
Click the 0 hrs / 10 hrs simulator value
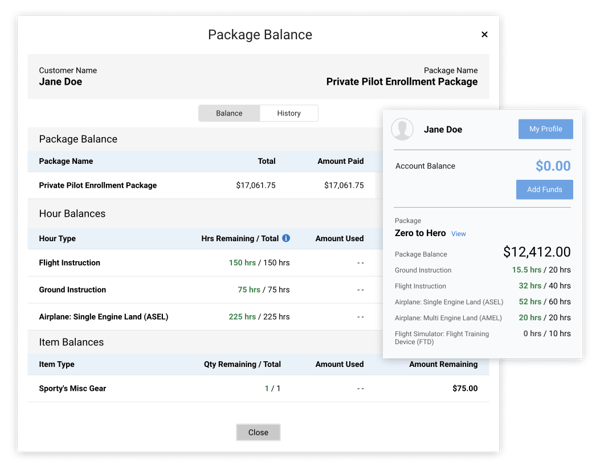547,333
